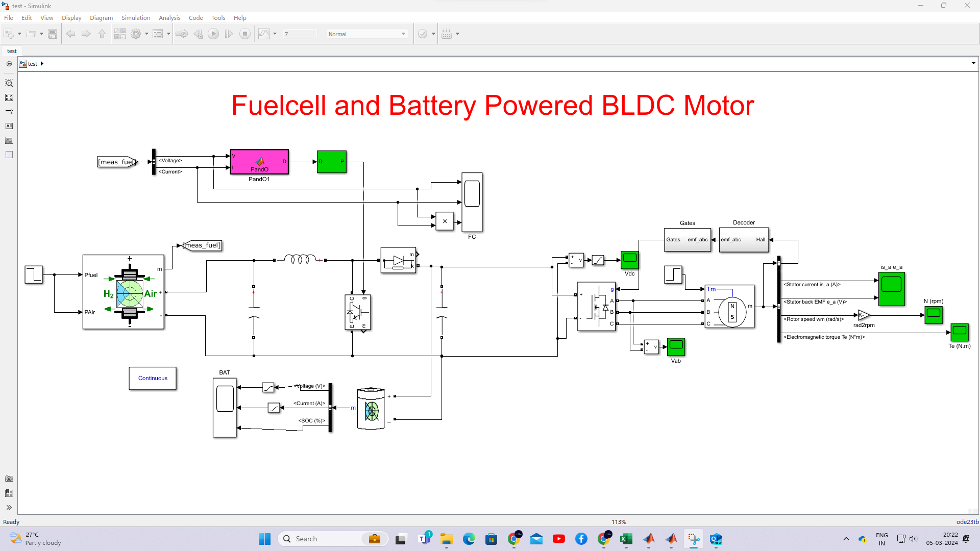This screenshot has height=551, width=980.
Task: Open the Simulation menu
Action: tap(135, 17)
